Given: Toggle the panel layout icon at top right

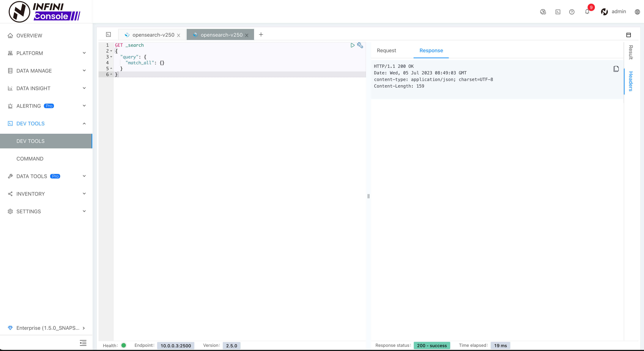Looking at the screenshot, I should [x=628, y=35].
